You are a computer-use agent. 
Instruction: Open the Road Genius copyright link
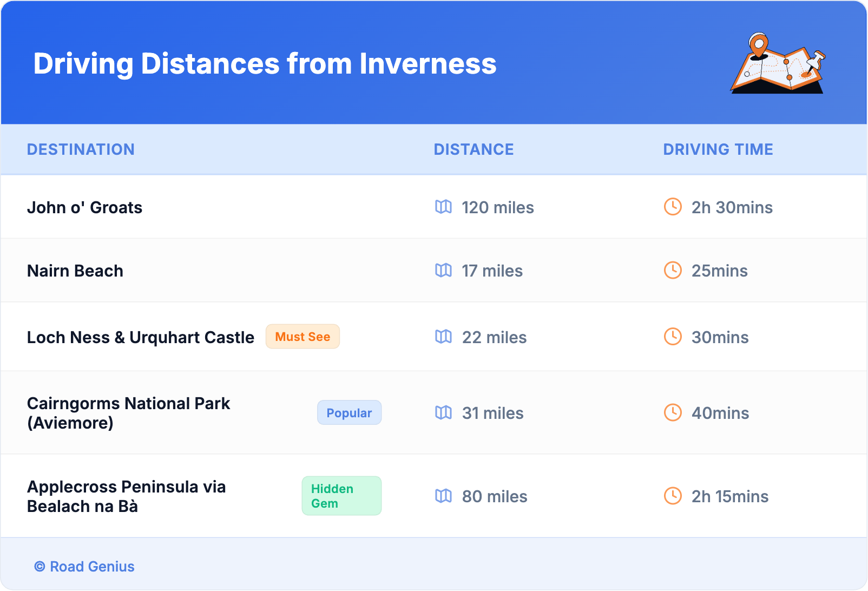(84, 567)
